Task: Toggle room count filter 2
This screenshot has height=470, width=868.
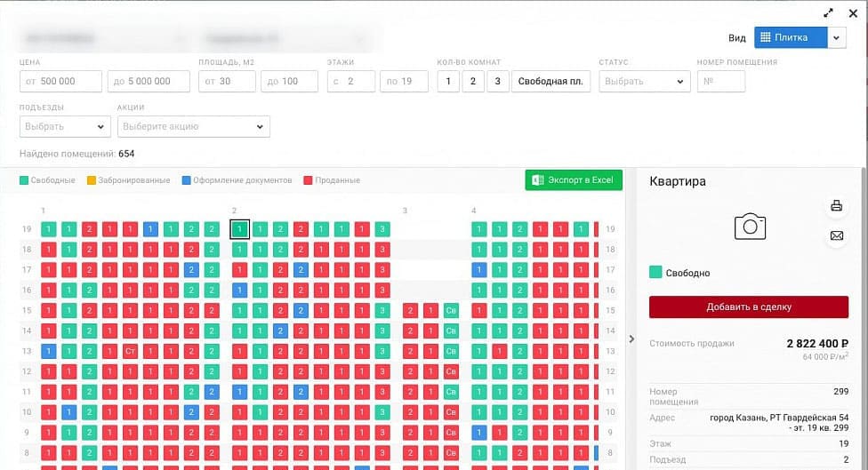Action: click(x=473, y=81)
